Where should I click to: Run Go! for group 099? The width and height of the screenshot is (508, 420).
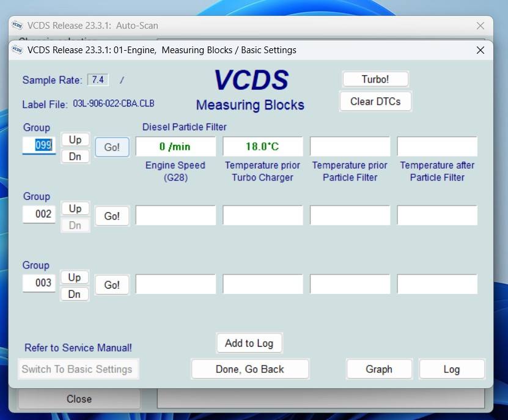tap(112, 147)
